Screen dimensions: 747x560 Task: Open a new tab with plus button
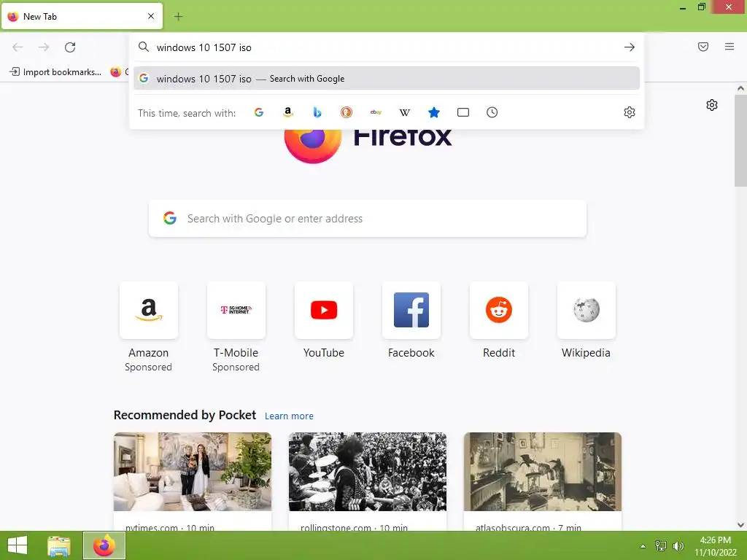pyautogui.click(x=178, y=17)
